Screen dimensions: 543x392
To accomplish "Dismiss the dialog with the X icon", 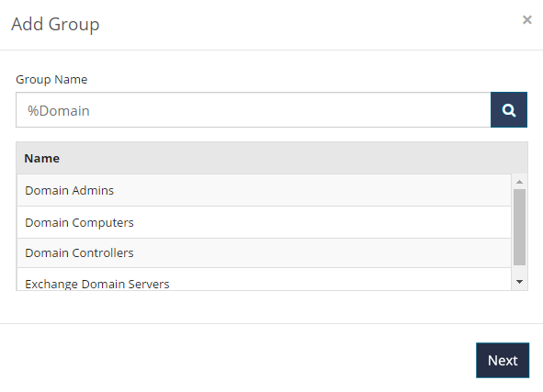I will click(527, 19).
